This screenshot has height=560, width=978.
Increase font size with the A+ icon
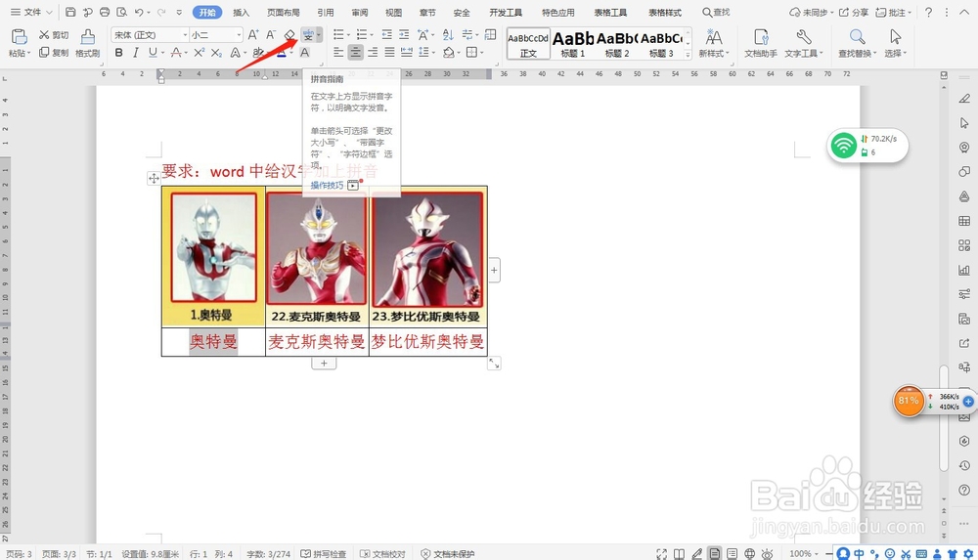[x=252, y=35]
